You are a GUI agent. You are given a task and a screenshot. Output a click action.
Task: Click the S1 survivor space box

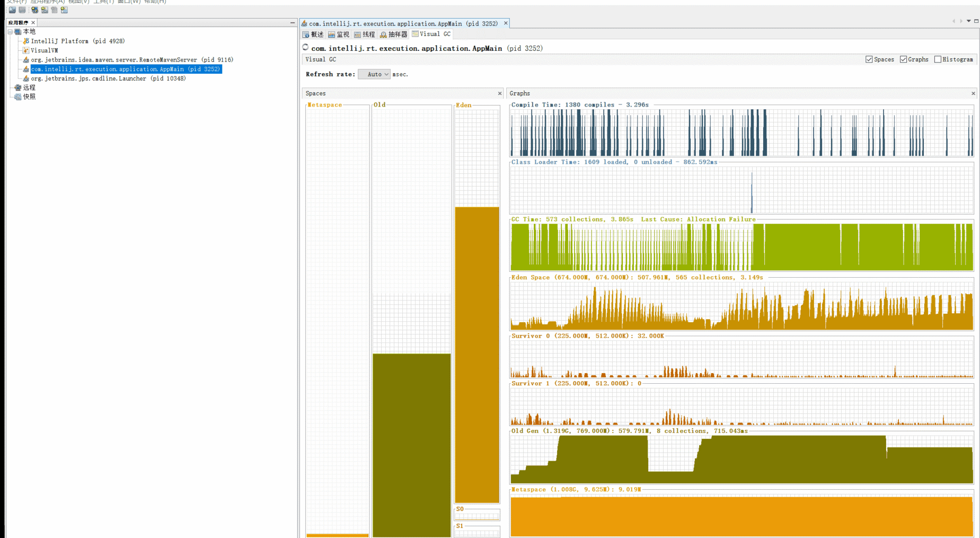[x=477, y=532]
